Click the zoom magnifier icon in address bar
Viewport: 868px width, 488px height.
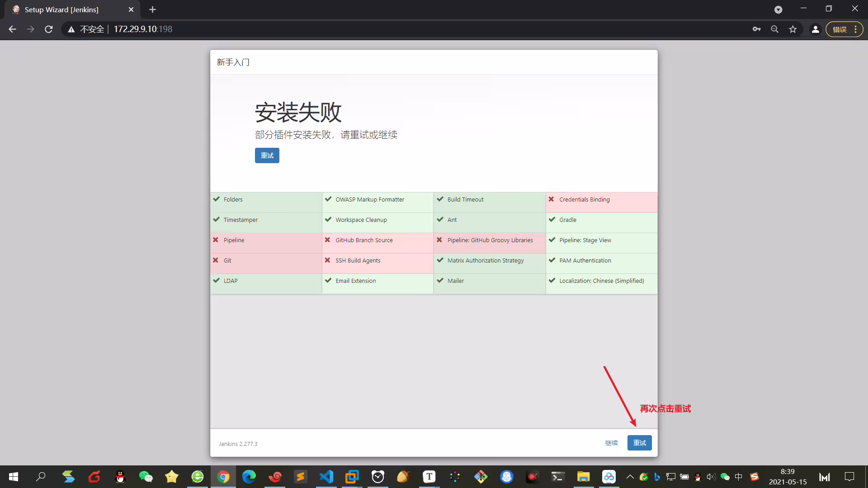tap(774, 29)
